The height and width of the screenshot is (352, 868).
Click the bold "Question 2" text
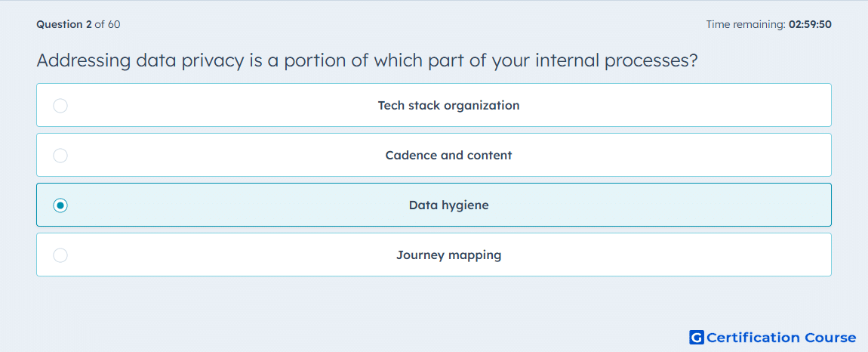[x=64, y=24]
